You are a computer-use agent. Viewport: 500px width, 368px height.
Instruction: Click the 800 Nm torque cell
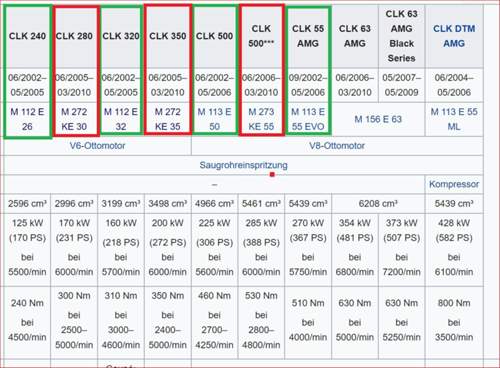pos(454,320)
